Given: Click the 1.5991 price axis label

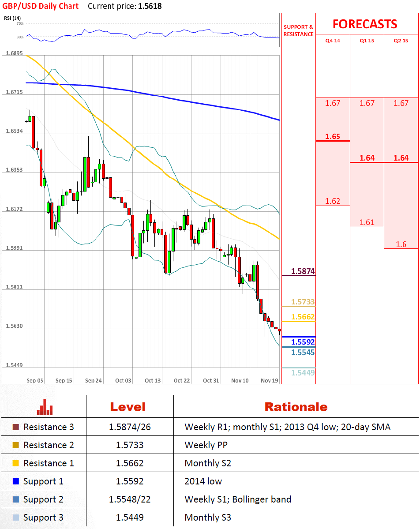Looking at the screenshot, I should tap(14, 248).
